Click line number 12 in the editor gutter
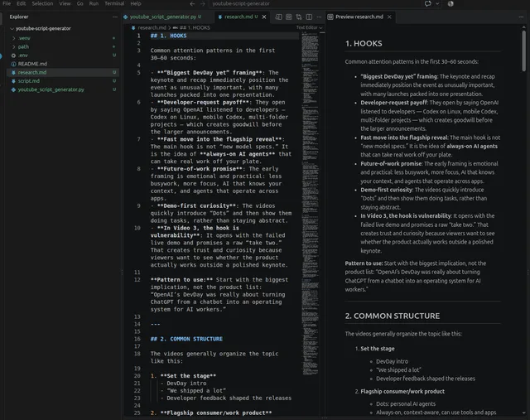This screenshot has height=420, width=530. click(x=137, y=280)
